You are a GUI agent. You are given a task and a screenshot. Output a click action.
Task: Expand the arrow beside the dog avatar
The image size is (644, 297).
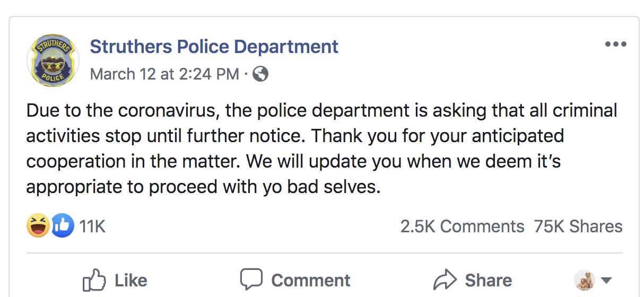click(x=606, y=281)
